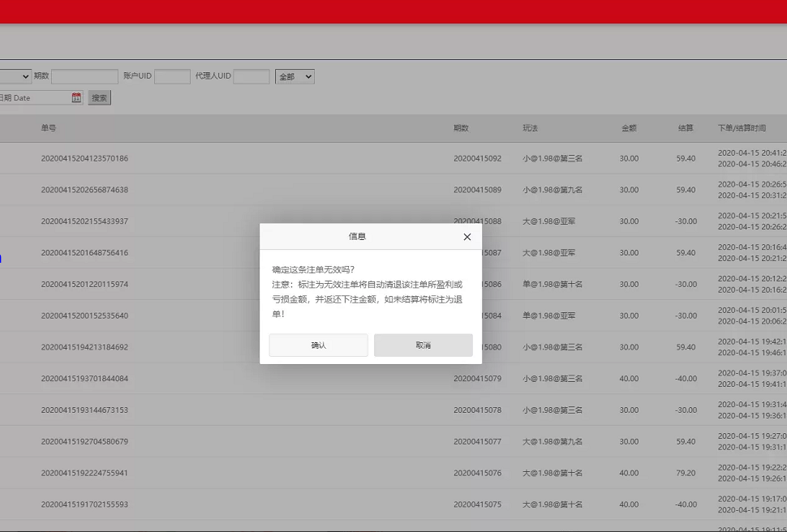Click period cell 20200415076
787x532 pixels.
point(477,473)
